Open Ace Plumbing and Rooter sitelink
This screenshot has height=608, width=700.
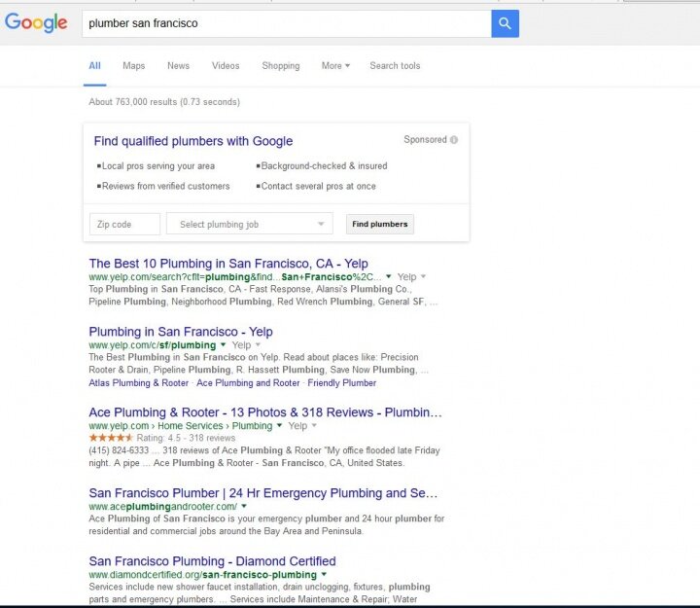pos(248,383)
